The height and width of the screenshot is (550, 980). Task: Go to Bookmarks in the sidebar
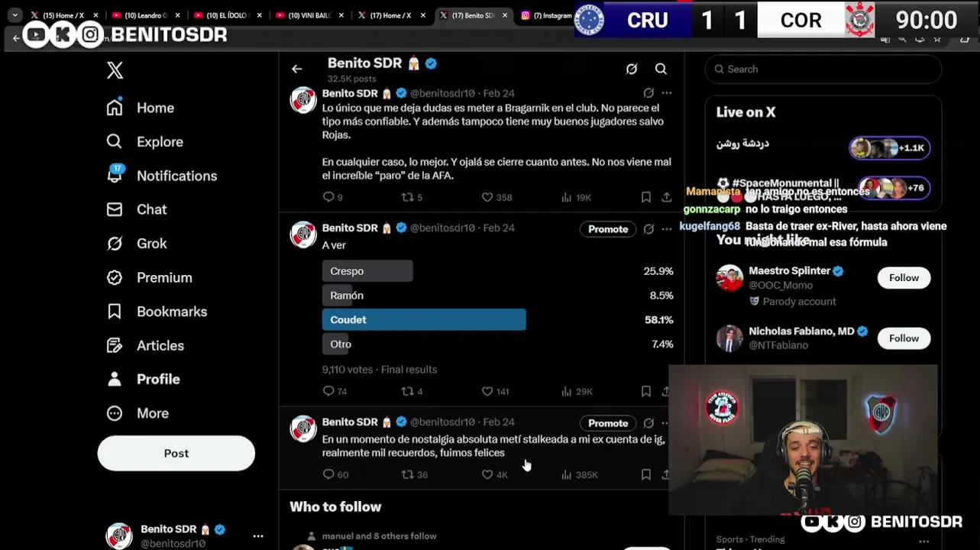click(157, 312)
